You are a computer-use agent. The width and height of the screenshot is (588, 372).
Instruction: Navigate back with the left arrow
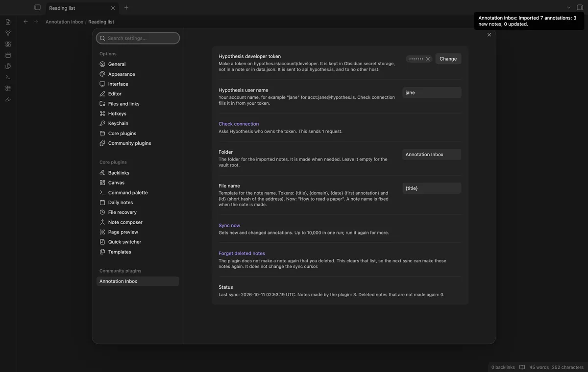tap(25, 22)
